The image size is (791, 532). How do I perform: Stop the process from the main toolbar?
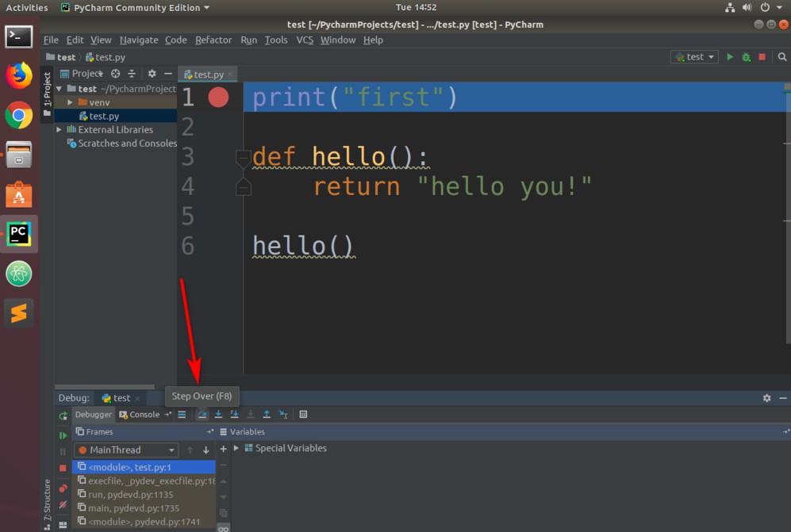762,57
